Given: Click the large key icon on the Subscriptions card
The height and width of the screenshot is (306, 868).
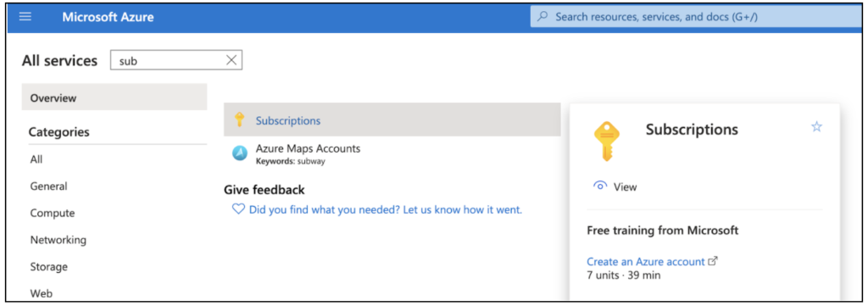Looking at the screenshot, I should [x=607, y=141].
